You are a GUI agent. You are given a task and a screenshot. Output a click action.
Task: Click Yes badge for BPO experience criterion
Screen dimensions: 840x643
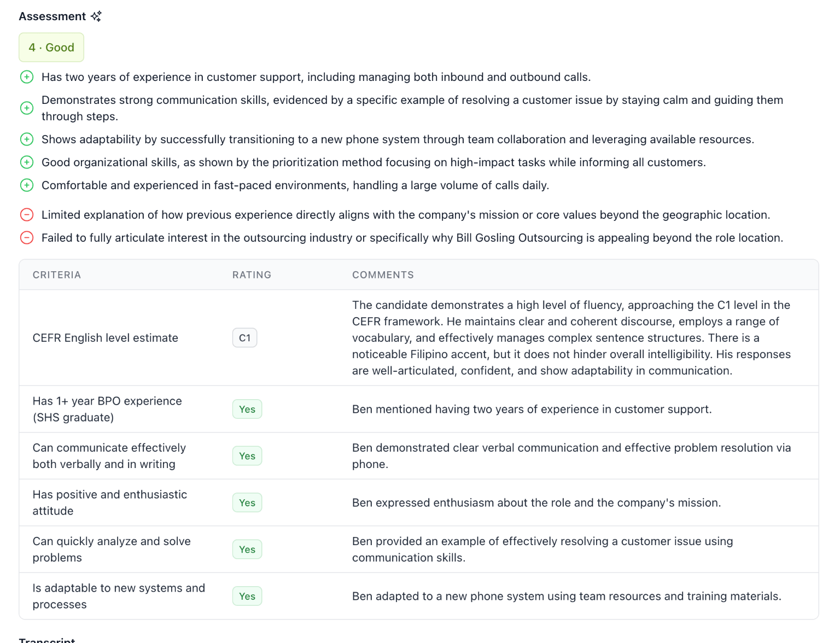click(x=247, y=409)
